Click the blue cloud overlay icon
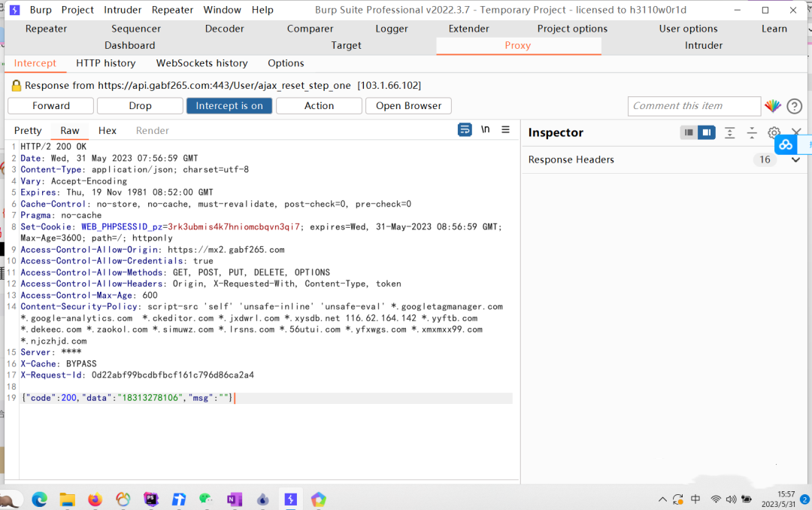812x510 pixels. [786, 145]
